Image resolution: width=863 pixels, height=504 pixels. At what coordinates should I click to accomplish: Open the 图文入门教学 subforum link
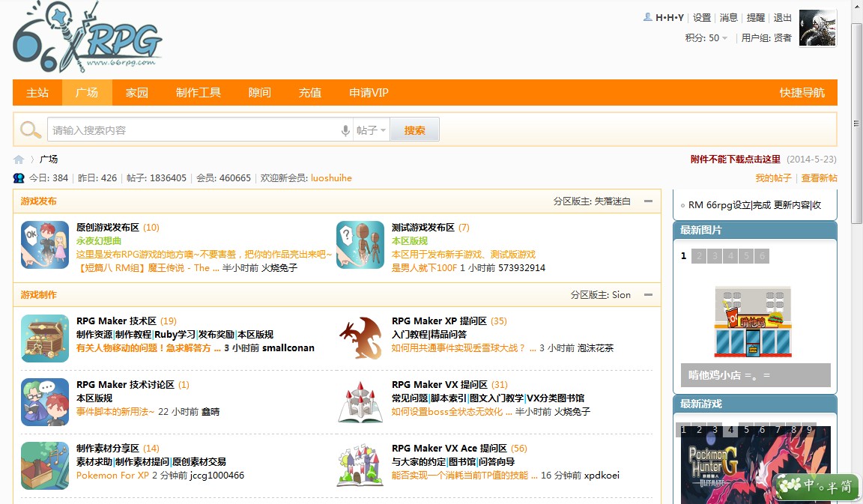point(497,398)
